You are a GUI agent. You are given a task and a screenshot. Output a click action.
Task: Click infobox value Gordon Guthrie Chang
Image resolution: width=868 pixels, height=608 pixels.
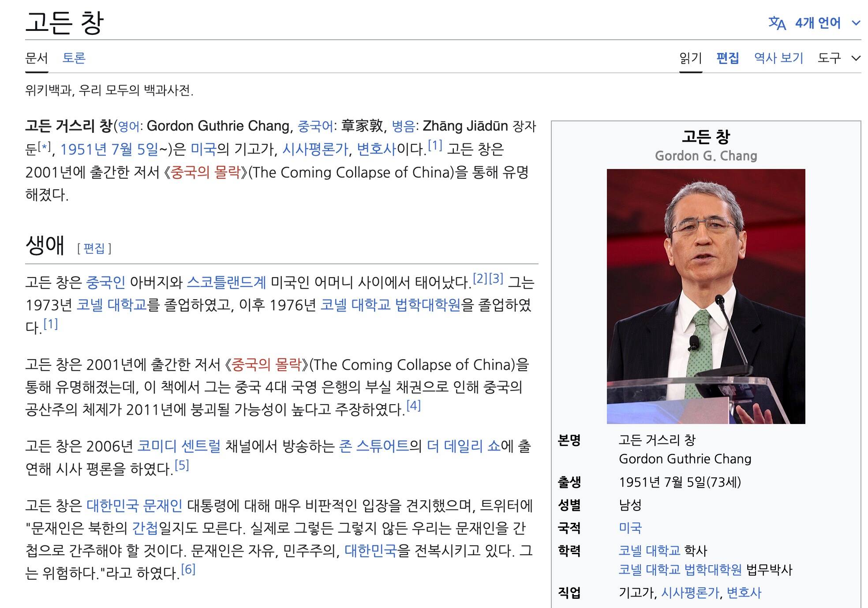[x=685, y=459]
